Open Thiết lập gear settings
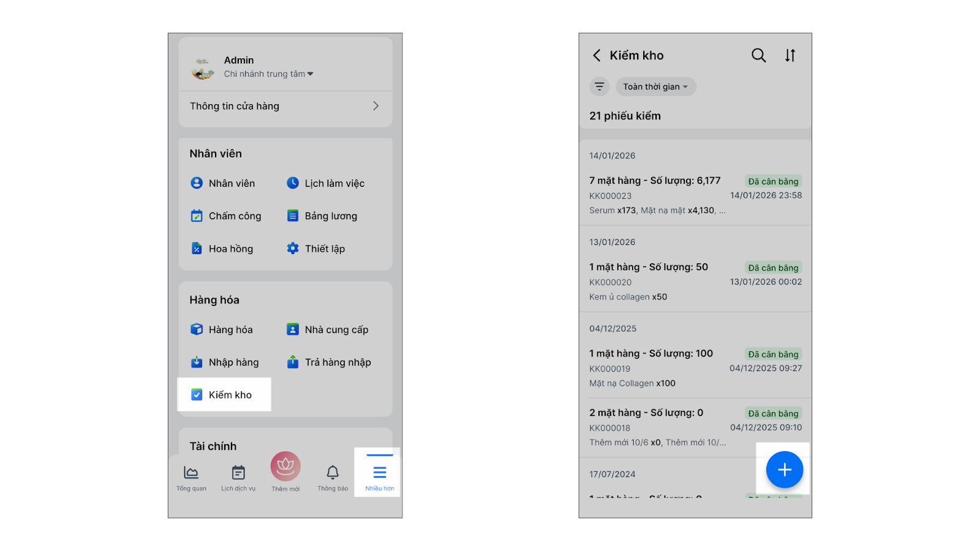Viewport: 980px width, 551px height. tap(316, 249)
